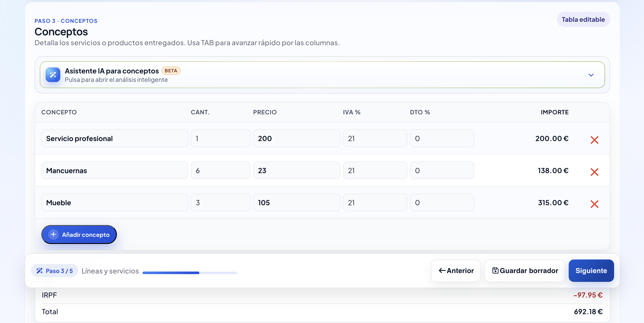Remove the Mancuernas line item
The image size is (644, 323).
point(594,172)
